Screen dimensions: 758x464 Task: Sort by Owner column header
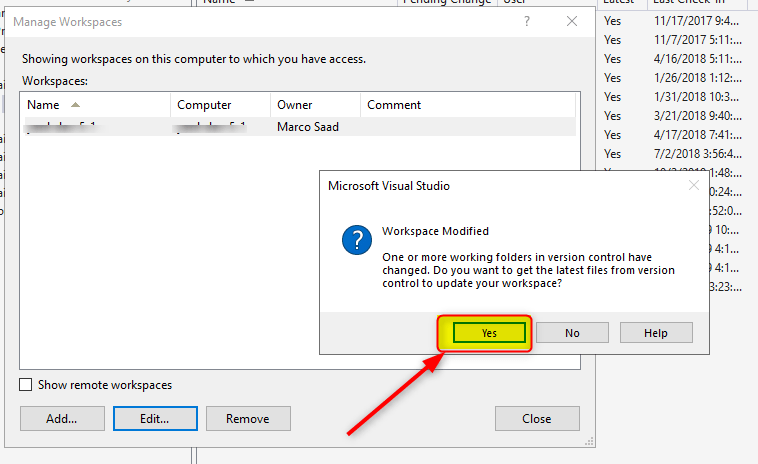[x=294, y=105]
